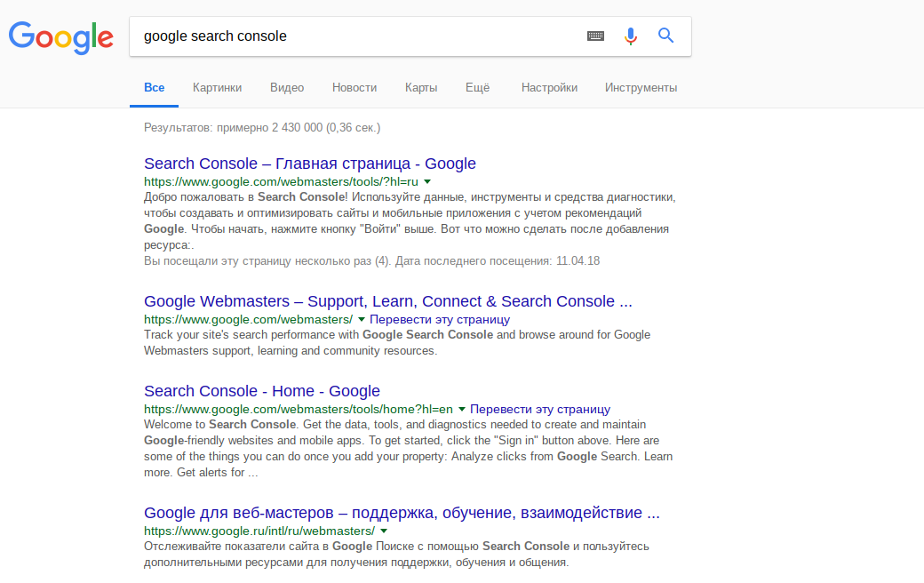Open the 'Карты' tab
The width and height of the screenshot is (924, 583).
pyautogui.click(x=421, y=87)
